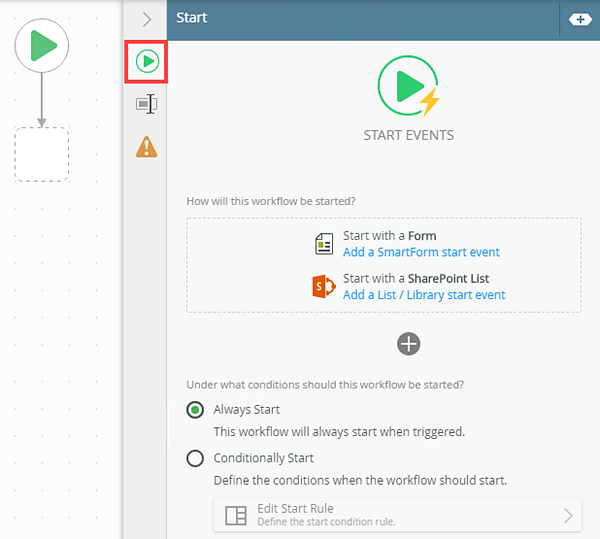
Task: Select the empty placeholder step on canvas
Action: pyautogui.click(x=42, y=154)
